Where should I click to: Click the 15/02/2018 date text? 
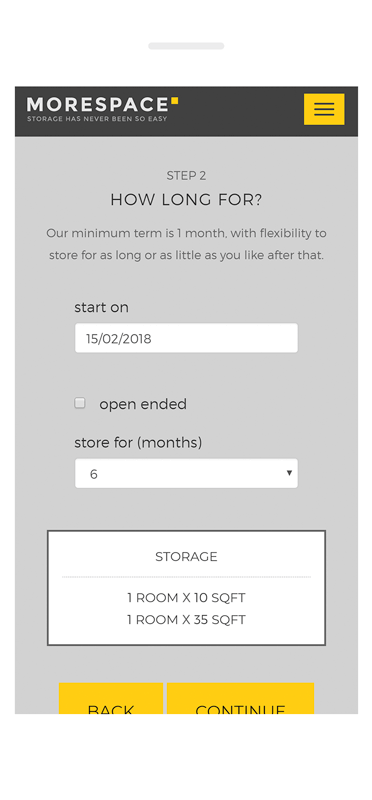pos(118,339)
